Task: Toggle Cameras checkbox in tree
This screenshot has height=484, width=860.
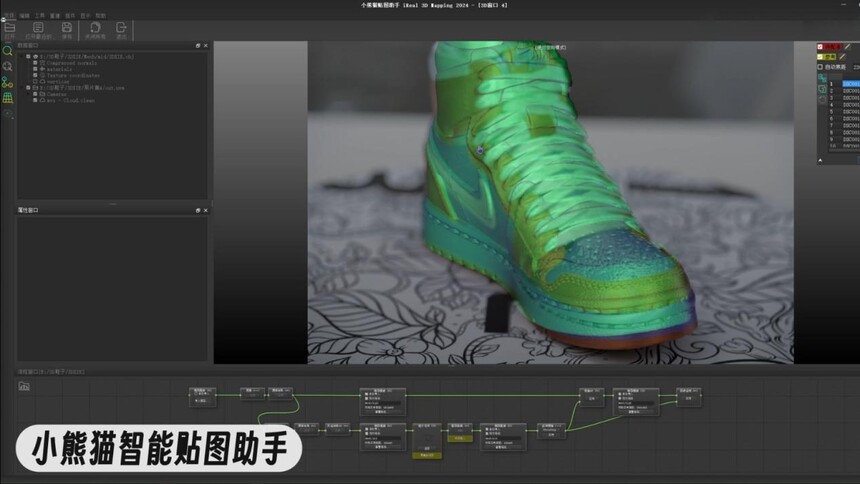Action: pos(36,94)
